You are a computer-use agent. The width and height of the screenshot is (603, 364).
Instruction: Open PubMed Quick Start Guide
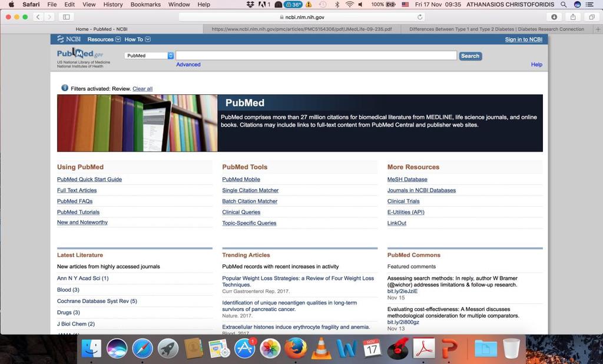tap(90, 179)
